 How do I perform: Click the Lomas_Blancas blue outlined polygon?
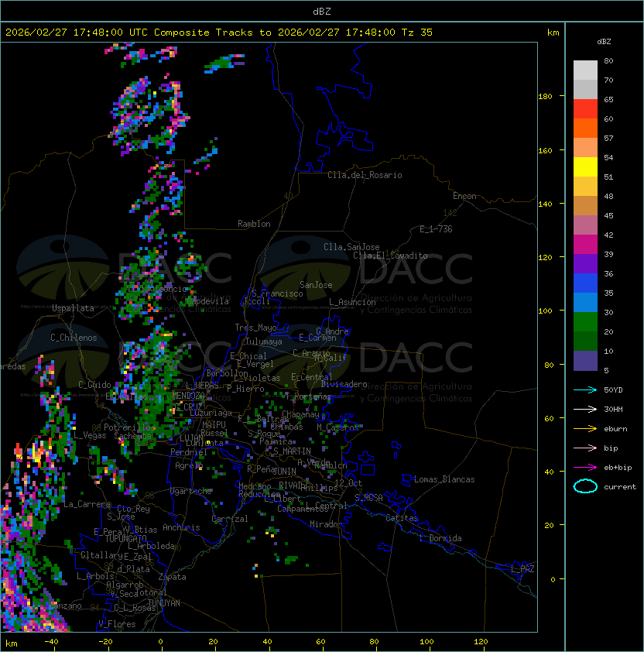(x=407, y=480)
